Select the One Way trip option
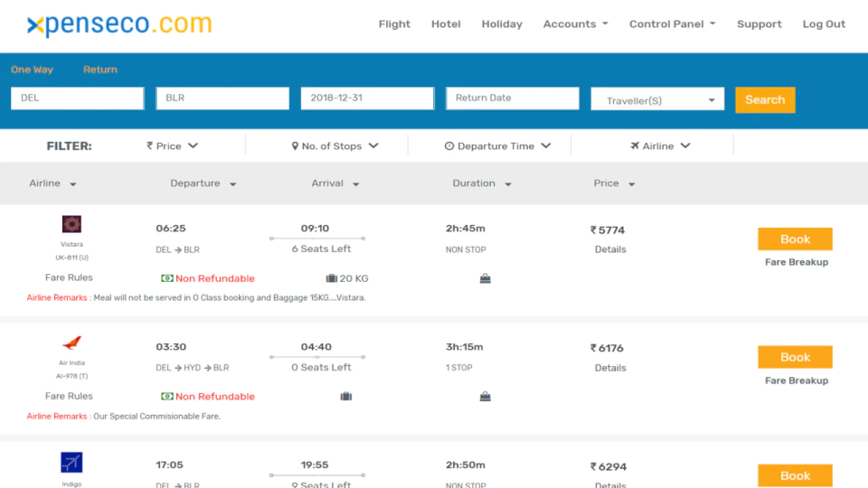This screenshot has height=488, width=868. [x=33, y=70]
